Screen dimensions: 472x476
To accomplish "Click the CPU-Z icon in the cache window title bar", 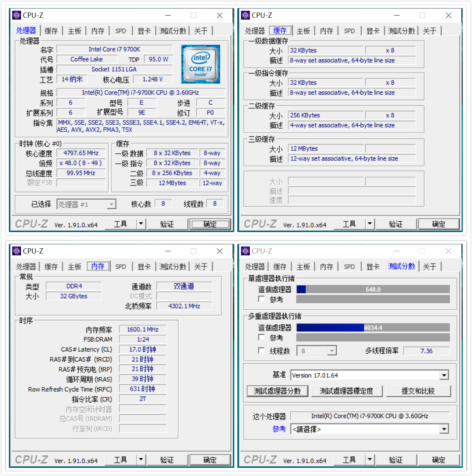I will tap(245, 15).
